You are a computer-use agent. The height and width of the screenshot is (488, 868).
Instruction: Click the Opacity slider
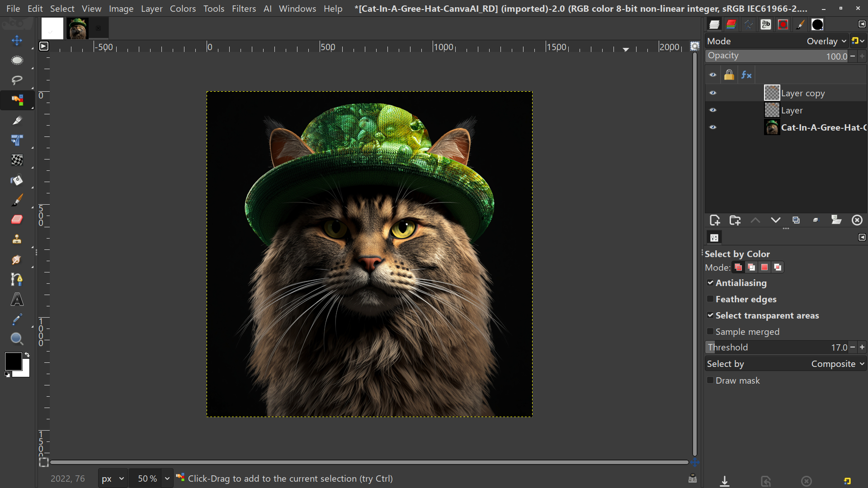click(777, 56)
